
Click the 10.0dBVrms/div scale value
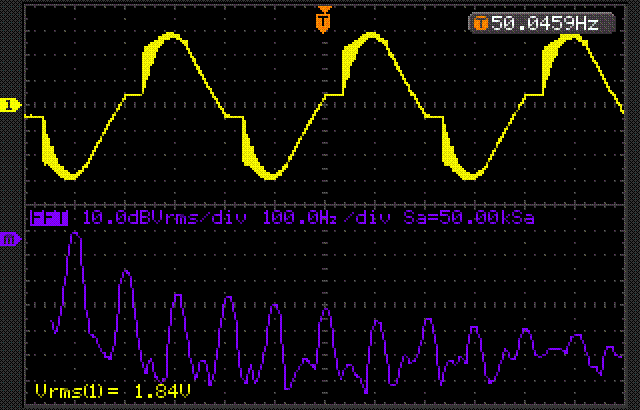coord(165,218)
